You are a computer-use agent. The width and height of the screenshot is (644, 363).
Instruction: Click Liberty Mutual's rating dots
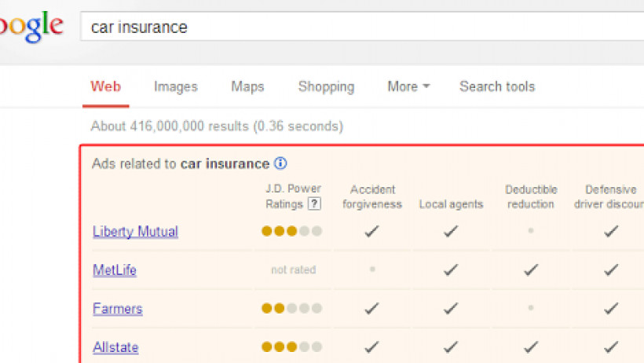tap(291, 231)
